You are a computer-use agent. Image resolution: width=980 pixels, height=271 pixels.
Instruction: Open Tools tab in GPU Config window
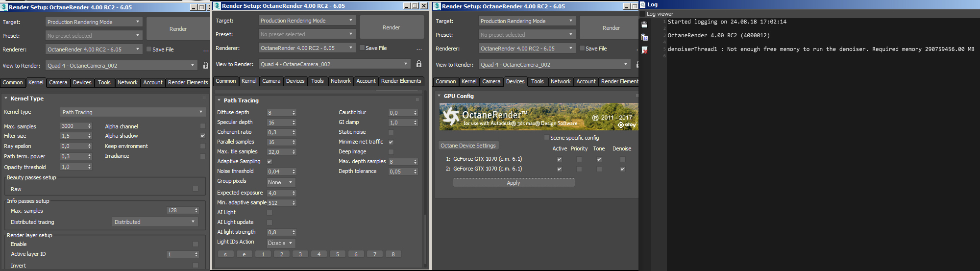point(538,81)
